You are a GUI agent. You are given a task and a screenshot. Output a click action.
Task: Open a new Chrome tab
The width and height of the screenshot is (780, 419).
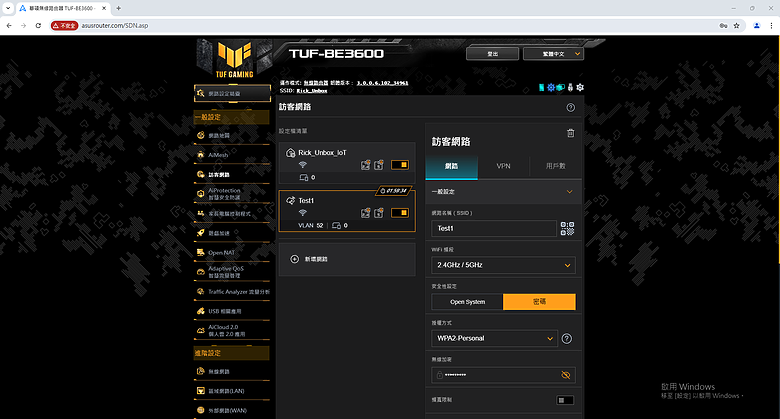coord(118,8)
